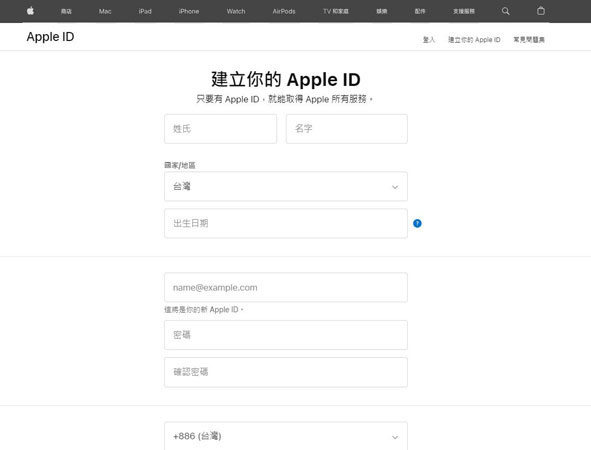Screen dimensions: 591x450
Task: Open the Watch menu item
Action: [x=236, y=11]
